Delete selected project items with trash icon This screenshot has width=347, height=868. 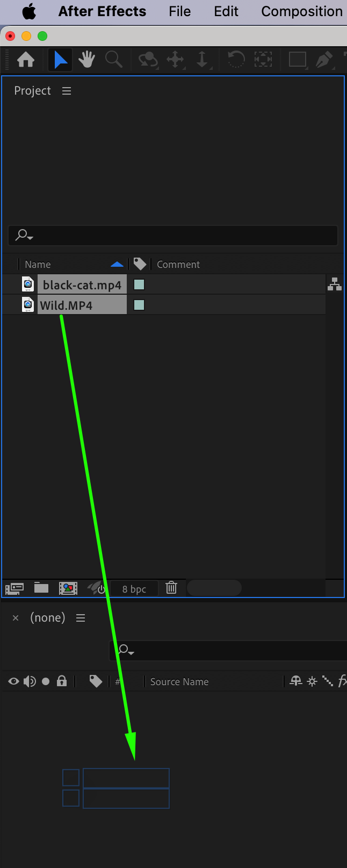coord(171,587)
